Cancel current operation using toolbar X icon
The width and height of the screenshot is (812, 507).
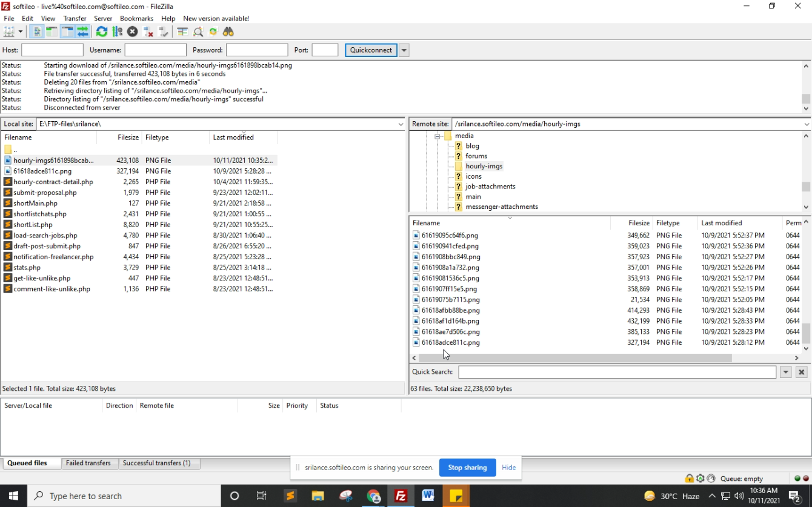point(132,32)
